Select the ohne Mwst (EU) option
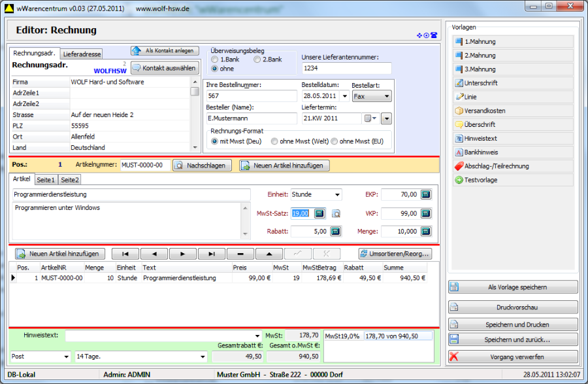588x384 pixels. pyautogui.click(x=335, y=141)
